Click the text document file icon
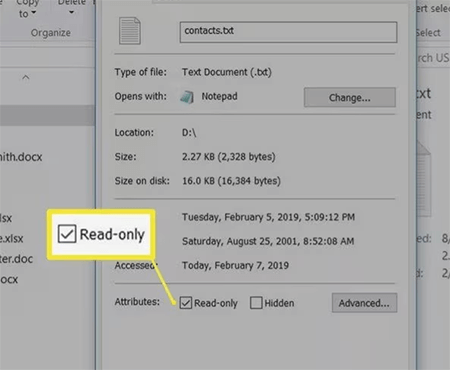This screenshot has height=370, width=450. click(x=130, y=31)
